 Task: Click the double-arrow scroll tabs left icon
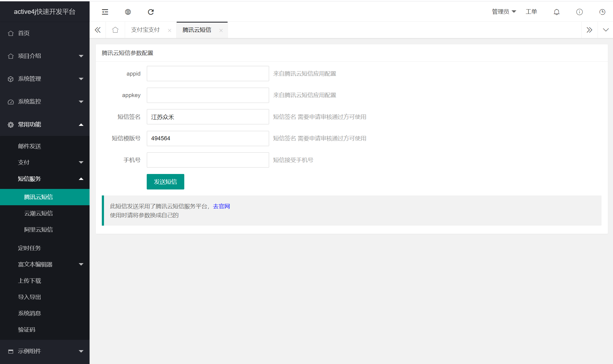(x=98, y=30)
